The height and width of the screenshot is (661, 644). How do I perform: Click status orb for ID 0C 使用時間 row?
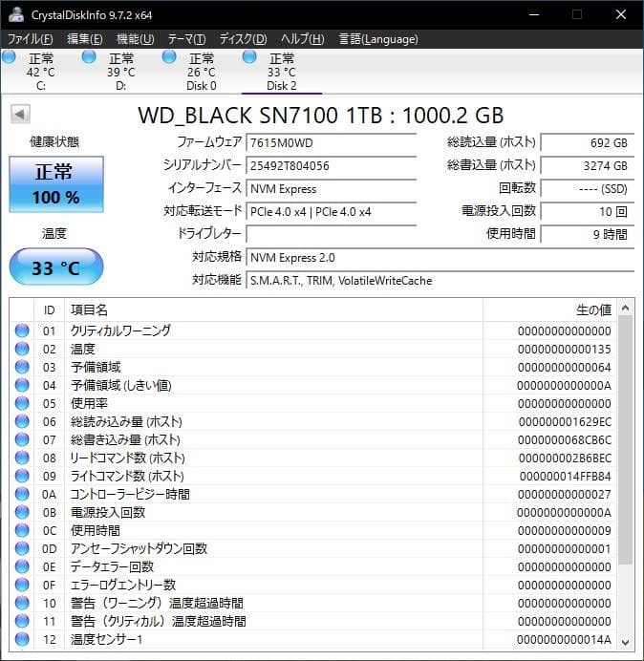[22, 530]
